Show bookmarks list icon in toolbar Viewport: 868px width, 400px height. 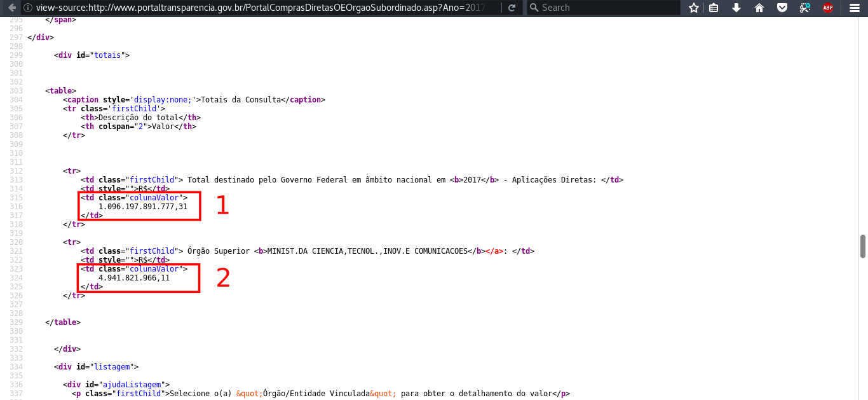pyautogui.click(x=714, y=8)
